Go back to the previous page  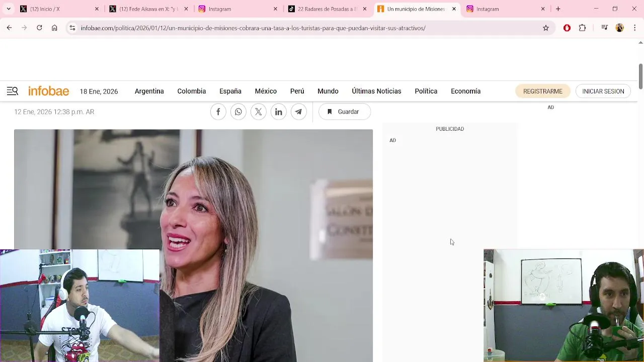[9, 28]
